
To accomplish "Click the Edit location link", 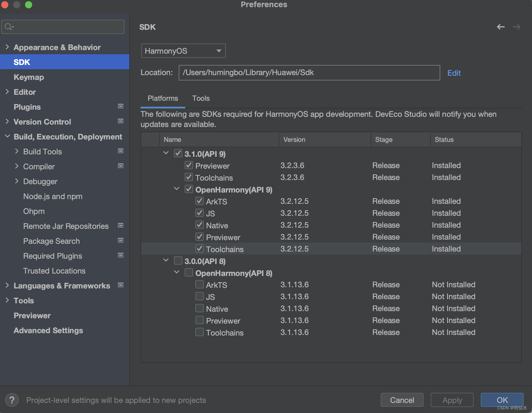I will click(454, 73).
